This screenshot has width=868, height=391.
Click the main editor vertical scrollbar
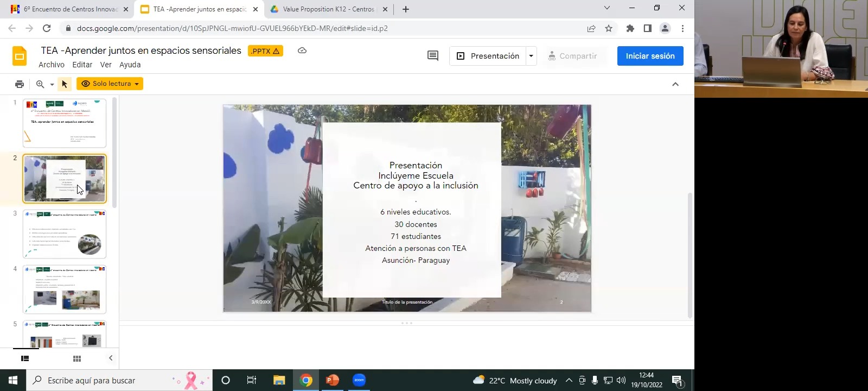click(690, 255)
